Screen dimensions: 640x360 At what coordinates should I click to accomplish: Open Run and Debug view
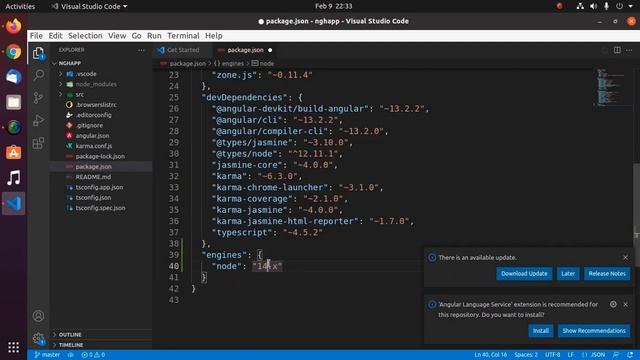38,120
